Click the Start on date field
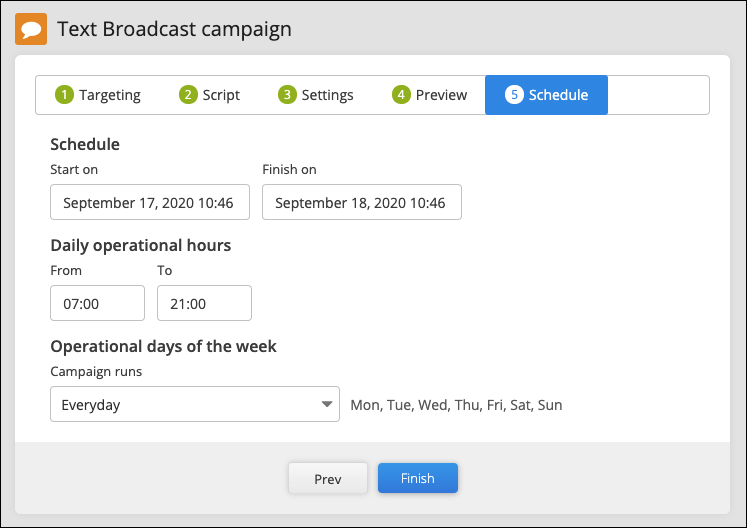The width and height of the screenshot is (747, 528). (x=150, y=202)
